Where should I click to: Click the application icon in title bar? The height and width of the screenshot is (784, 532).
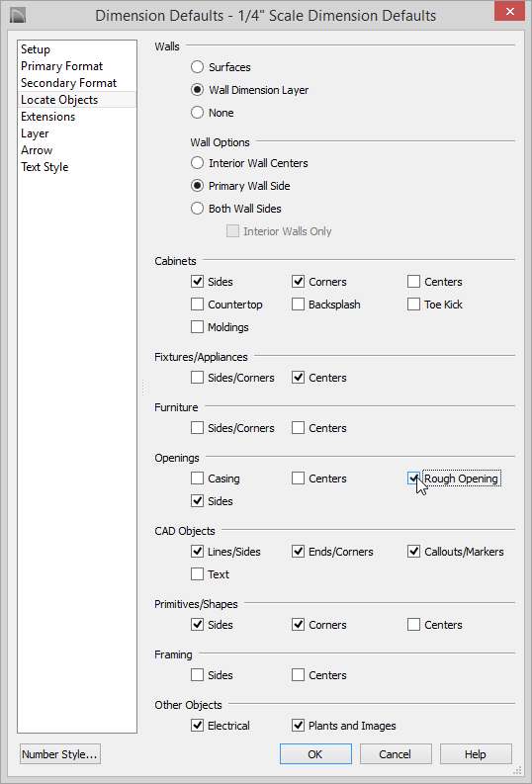(x=17, y=15)
